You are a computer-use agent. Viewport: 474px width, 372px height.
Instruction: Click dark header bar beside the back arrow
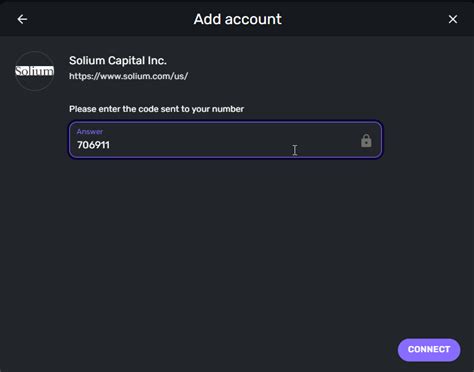point(100,19)
